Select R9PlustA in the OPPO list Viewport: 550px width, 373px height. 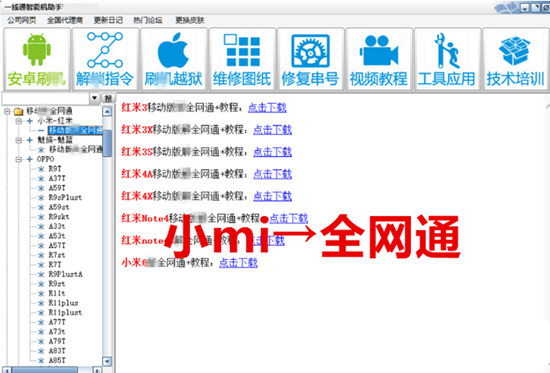tap(65, 274)
